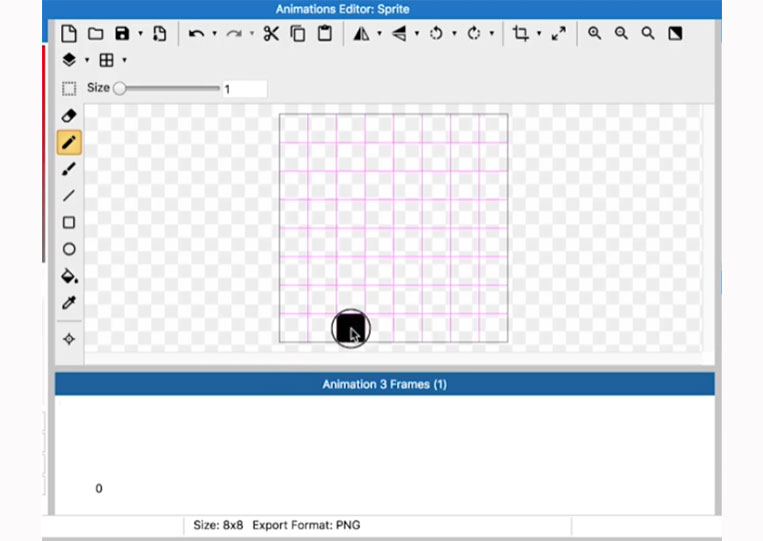Paste with the clipboard icon
The width and height of the screenshot is (763, 541).
(x=325, y=34)
